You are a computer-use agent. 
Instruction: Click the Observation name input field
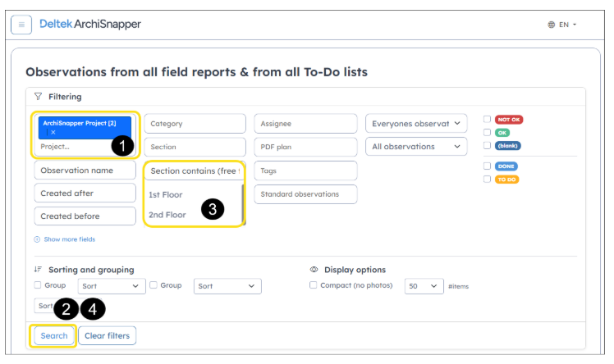(x=85, y=171)
